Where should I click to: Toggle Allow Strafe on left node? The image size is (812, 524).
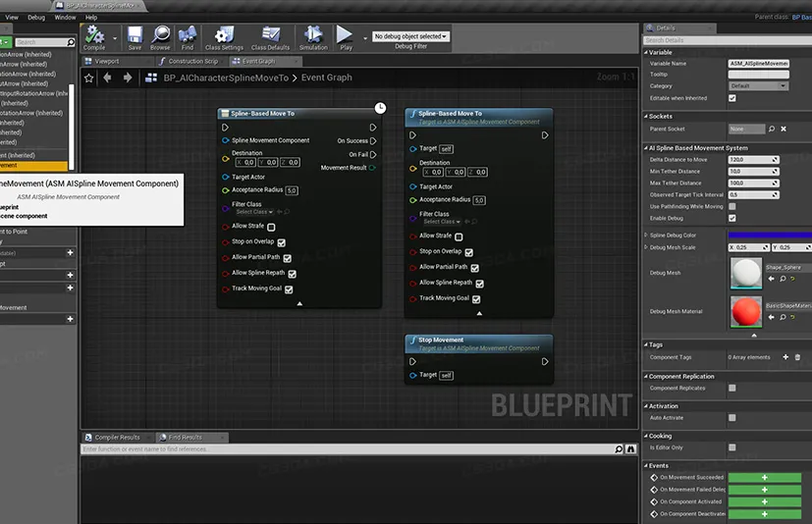click(271, 227)
